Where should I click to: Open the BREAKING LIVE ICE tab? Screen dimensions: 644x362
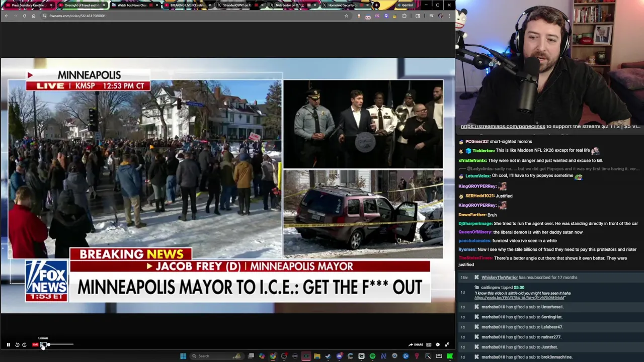[x=187, y=5]
